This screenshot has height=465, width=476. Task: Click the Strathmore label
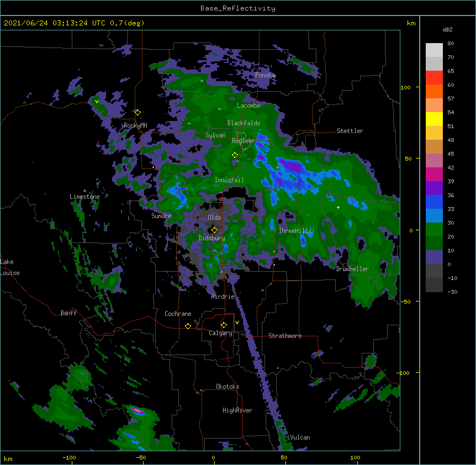[285, 336]
